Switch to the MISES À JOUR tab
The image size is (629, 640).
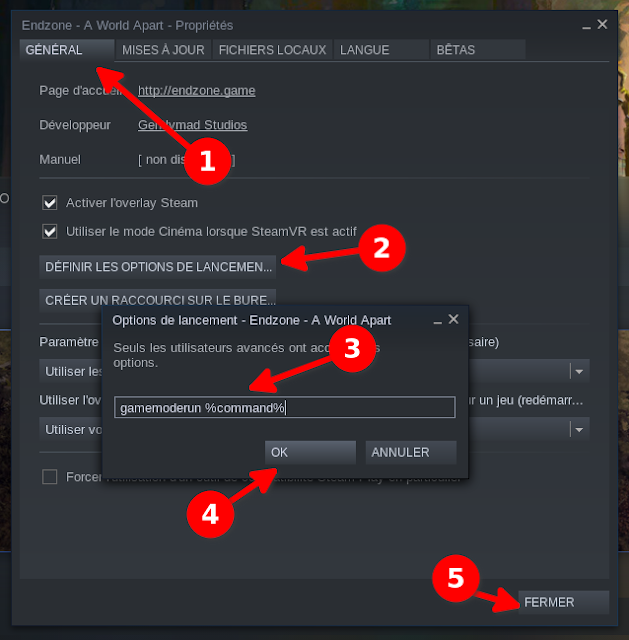[163, 50]
